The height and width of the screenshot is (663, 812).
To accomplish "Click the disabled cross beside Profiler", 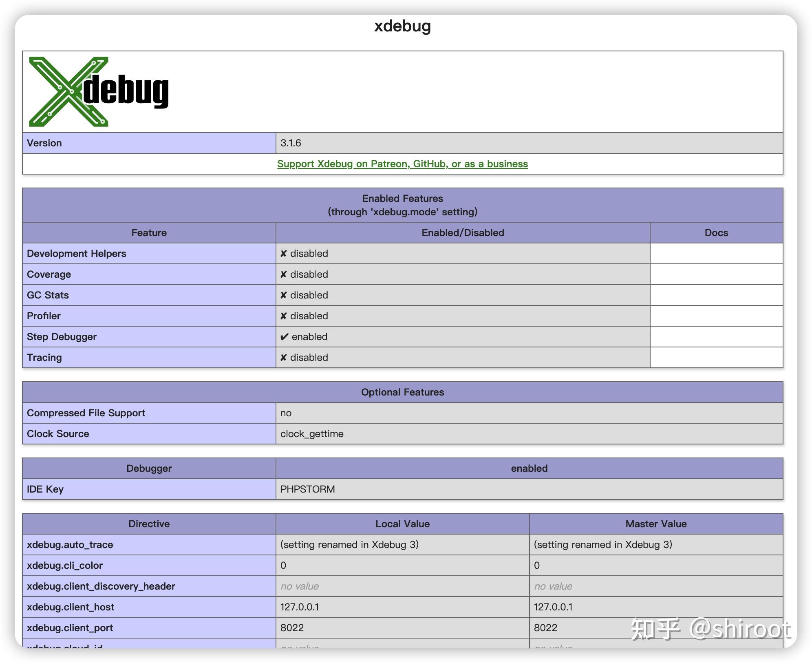I will 285,316.
